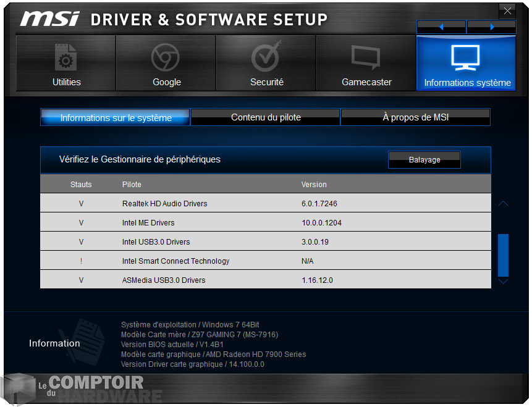The height and width of the screenshot is (407, 532).
Task: Select the Informations système category
Action: point(466,63)
